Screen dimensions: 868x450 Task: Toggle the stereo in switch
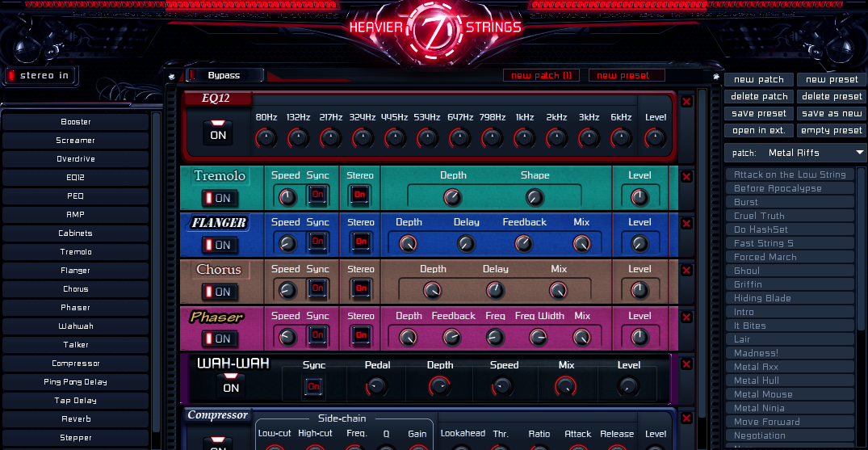coord(40,75)
